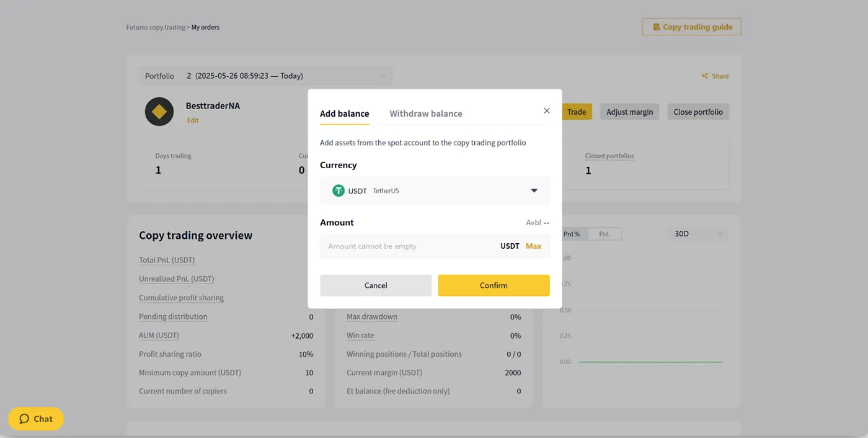The height and width of the screenshot is (438, 868).
Task: Click the Close portfolio button
Action: tap(698, 112)
